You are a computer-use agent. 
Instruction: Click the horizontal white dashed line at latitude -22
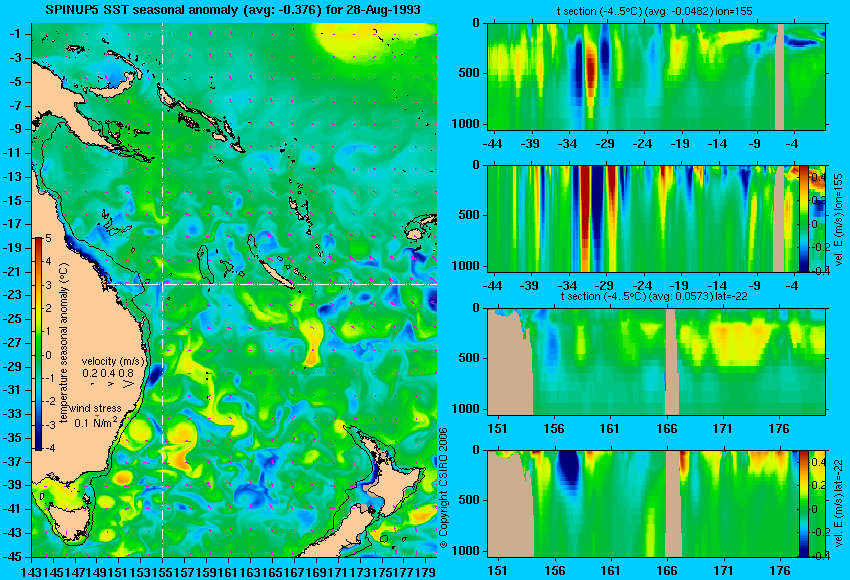(271, 284)
